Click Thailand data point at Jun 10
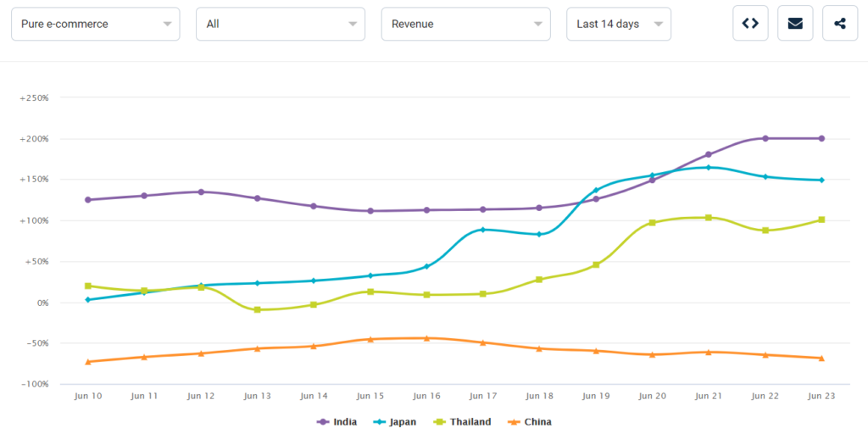Image resolution: width=868 pixels, height=439 pixels. click(88, 286)
